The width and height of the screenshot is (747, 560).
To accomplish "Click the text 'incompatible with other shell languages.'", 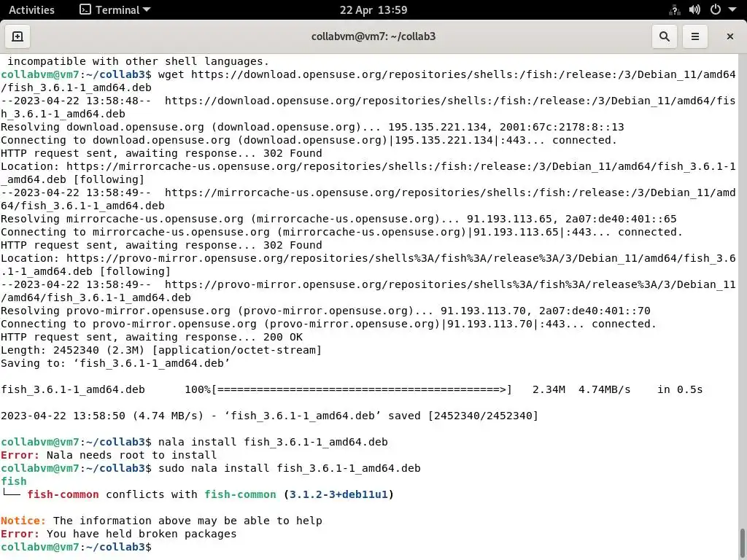I will (x=139, y=61).
